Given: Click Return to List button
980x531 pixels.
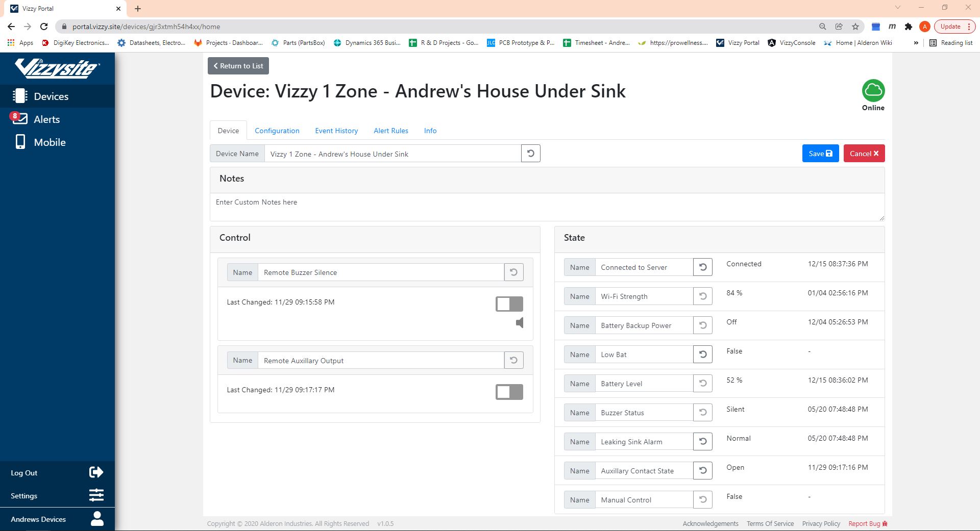Looking at the screenshot, I should point(238,66).
